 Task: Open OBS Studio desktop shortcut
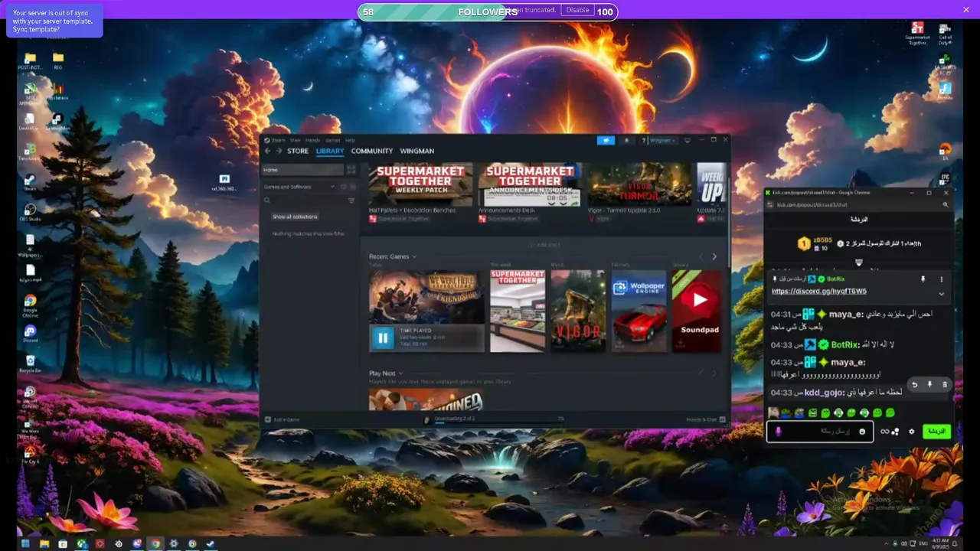[30, 210]
